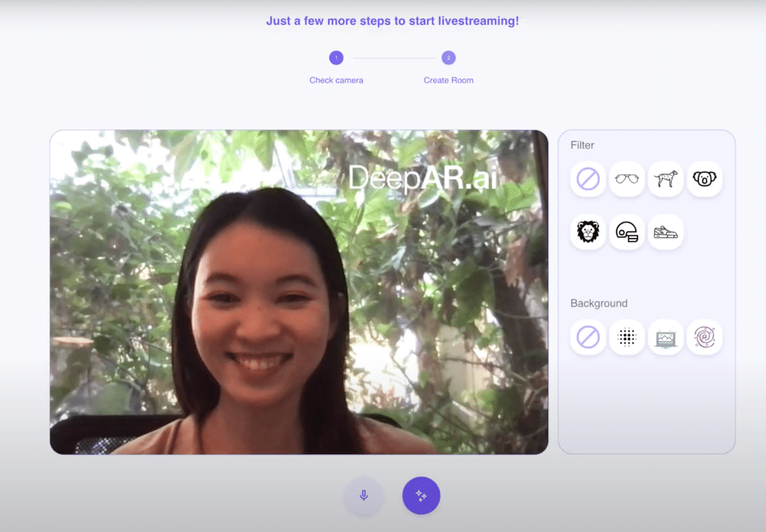Apply the picture image background
The width and height of the screenshot is (766, 532).
(x=666, y=337)
